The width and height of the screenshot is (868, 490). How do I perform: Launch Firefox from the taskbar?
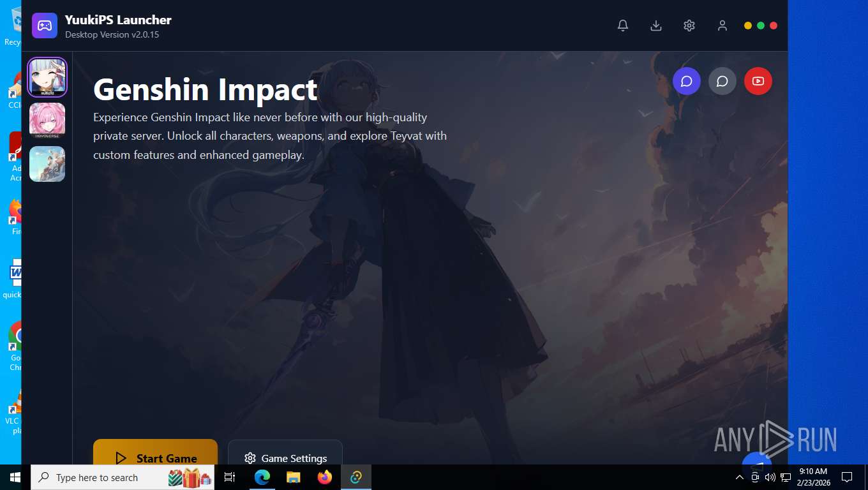tap(325, 477)
